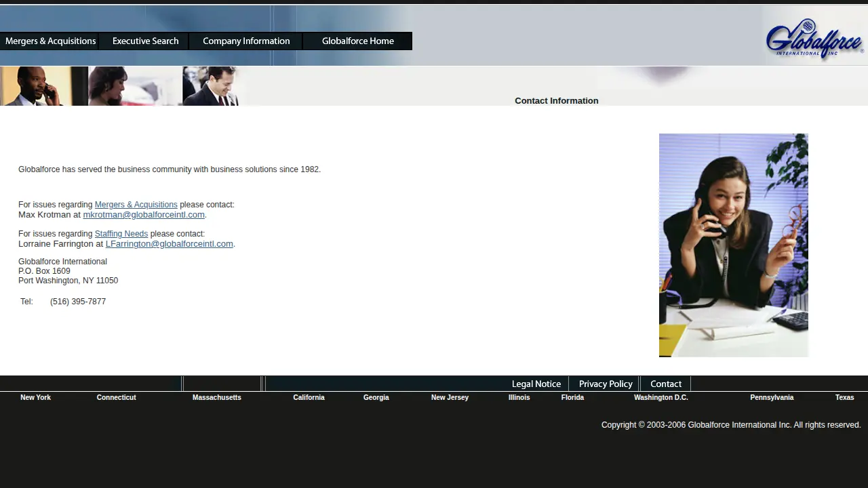Go to Globalforce Home
868x488 pixels.
click(x=357, y=41)
